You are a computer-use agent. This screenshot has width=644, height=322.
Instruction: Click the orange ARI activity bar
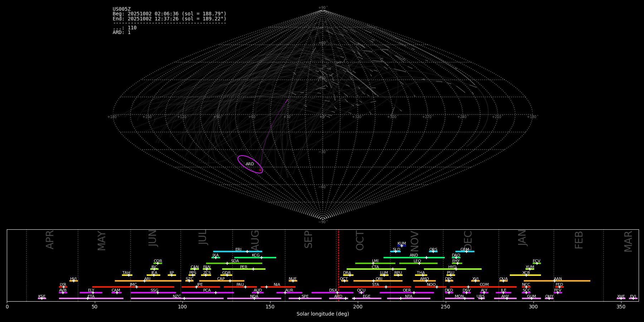pyautogui.click(x=148, y=281)
